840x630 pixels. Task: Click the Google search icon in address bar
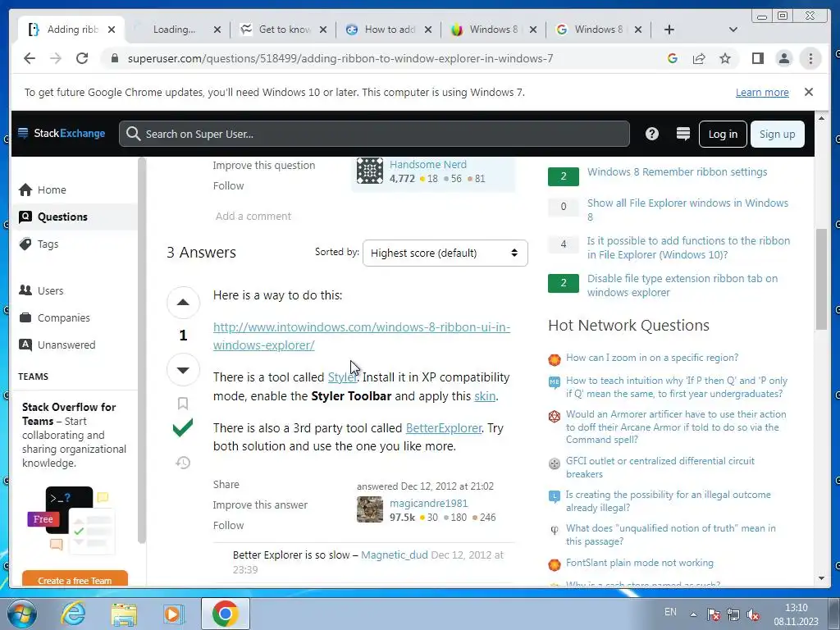tap(673, 58)
